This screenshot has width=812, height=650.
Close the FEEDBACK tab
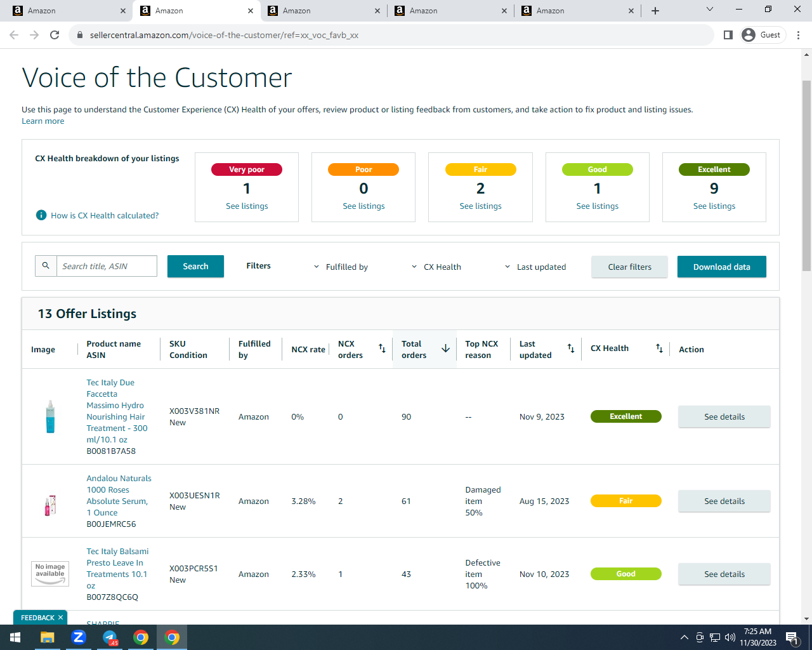(x=61, y=618)
